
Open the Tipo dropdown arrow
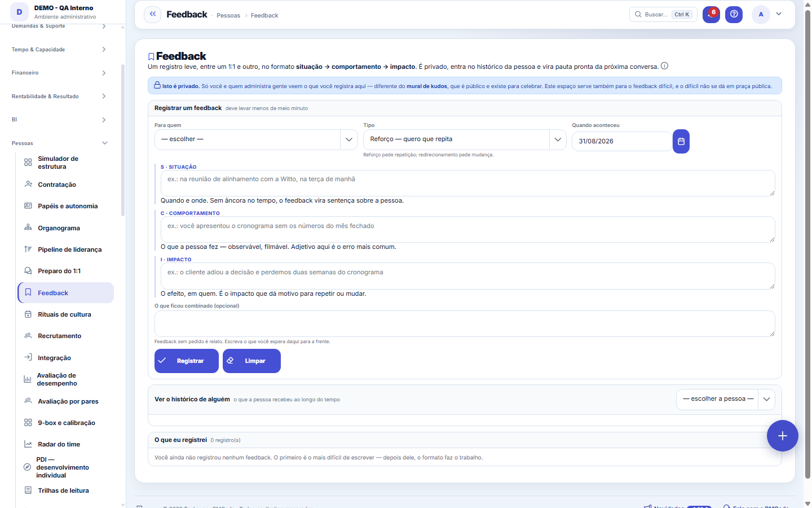558,139
